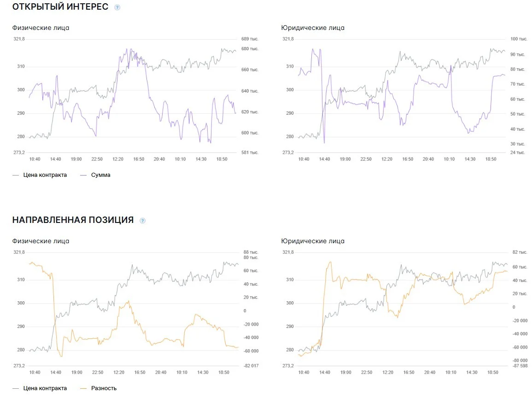The width and height of the screenshot is (532, 398).
Task: Click Юридические лица title under НАПРАВЛЕННАЯ ПОЗИЦИЯ
Action: (312, 241)
